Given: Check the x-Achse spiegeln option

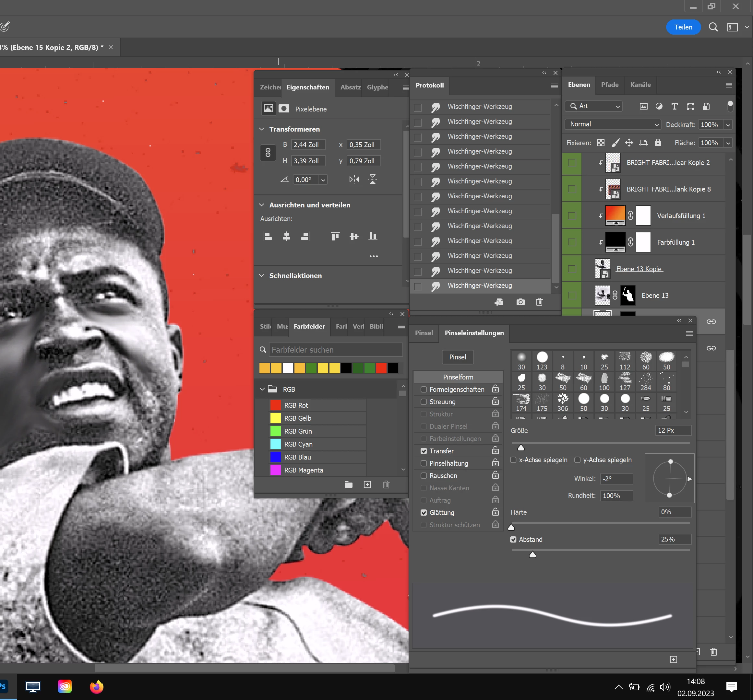Looking at the screenshot, I should coord(513,460).
